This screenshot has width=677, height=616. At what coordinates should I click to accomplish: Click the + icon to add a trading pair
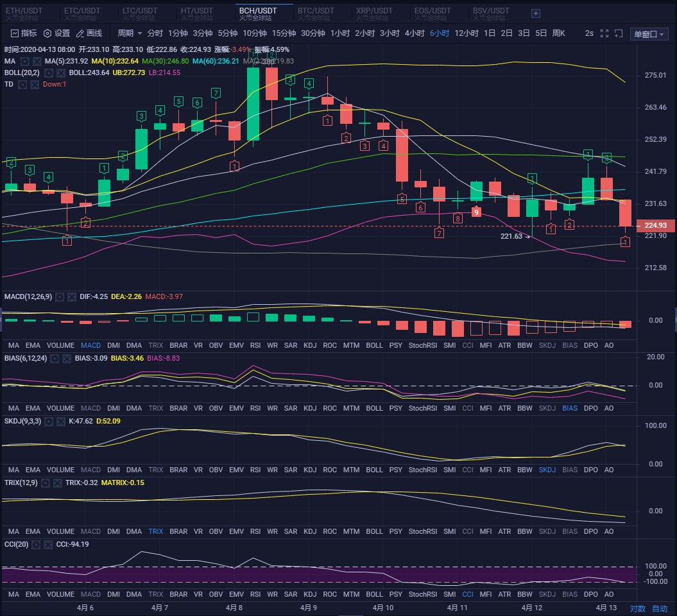pyautogui.click(x=535, y=13)
